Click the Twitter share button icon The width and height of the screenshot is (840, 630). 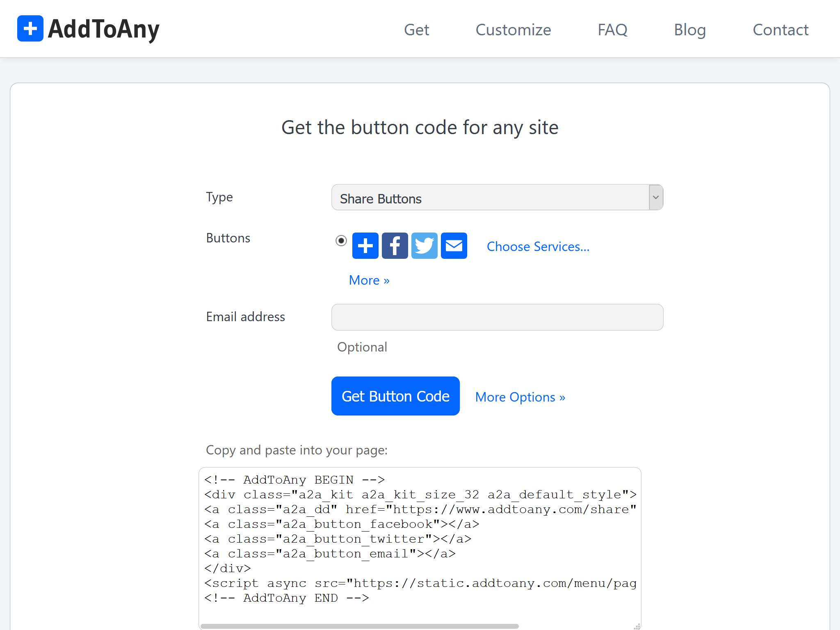[424, 246]
